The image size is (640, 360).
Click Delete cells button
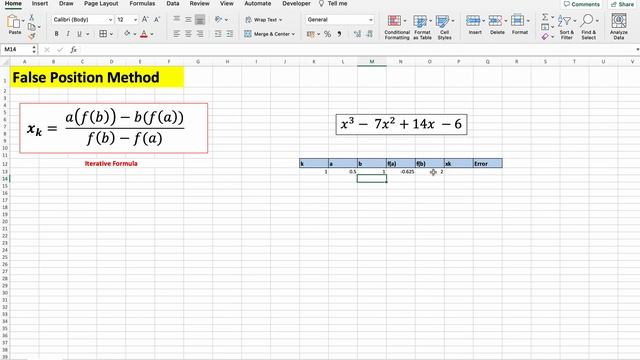pos(497,24)
